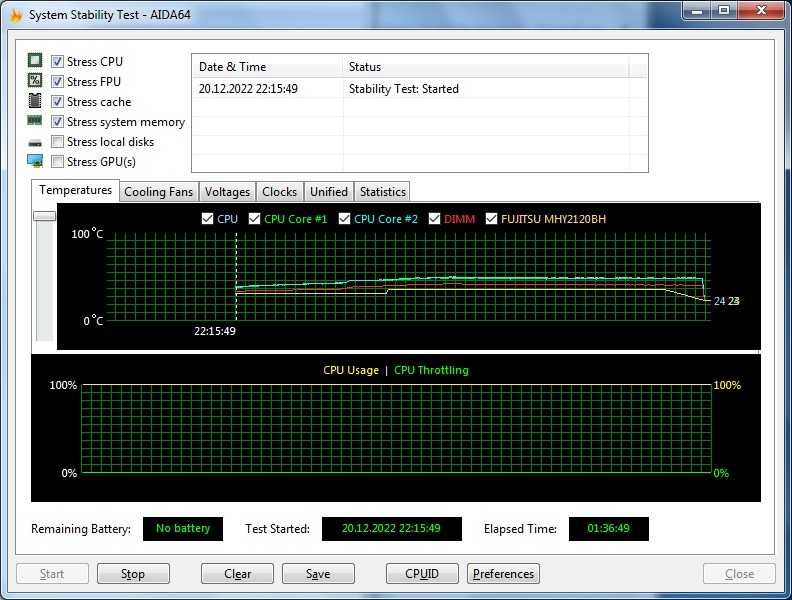Click the Elapsed Time 01:36:49 value
The height and width of the screenshot is (600, 792).
[609, 528]
